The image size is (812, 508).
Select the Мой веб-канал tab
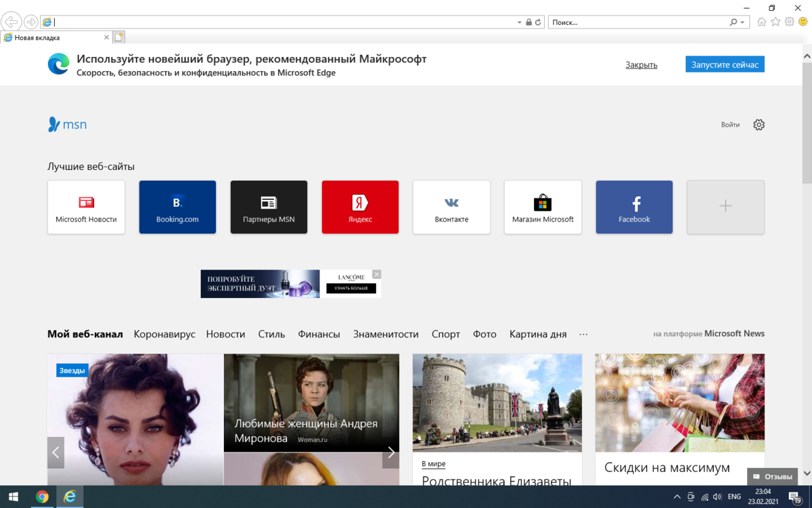click(85, 334)
